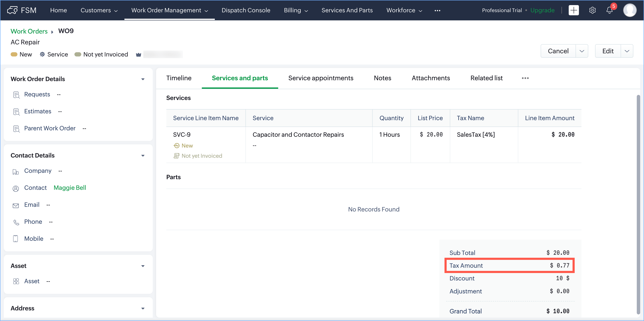Click the FSM logo icon
The width and height of the screenshot is (644, 321).
coord(12,10)
